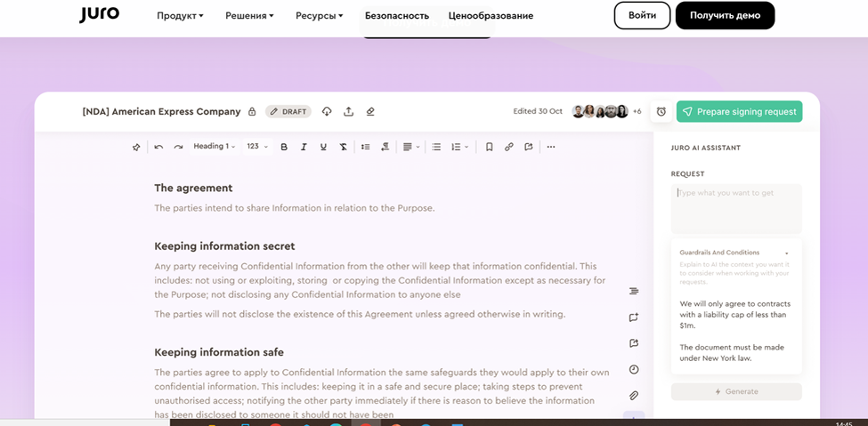The image size is (868, 426).
Task: Click the DRAFT status badge
Action: (x=288, y=112)
